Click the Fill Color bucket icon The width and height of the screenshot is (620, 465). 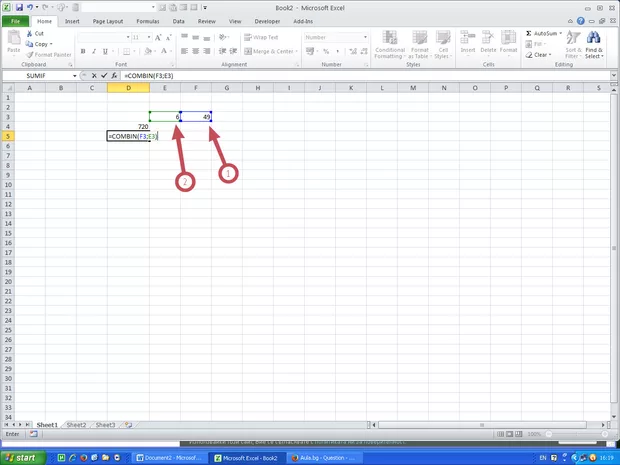pyautogui.click(x=148, y=51)
